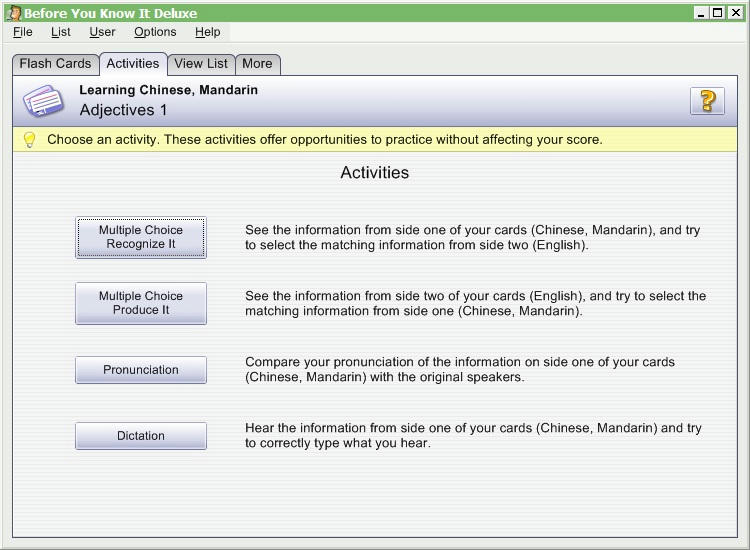Switch to the Flash Cards tab
The width and height of the screenshot is (750, 550).
[55, 64]
